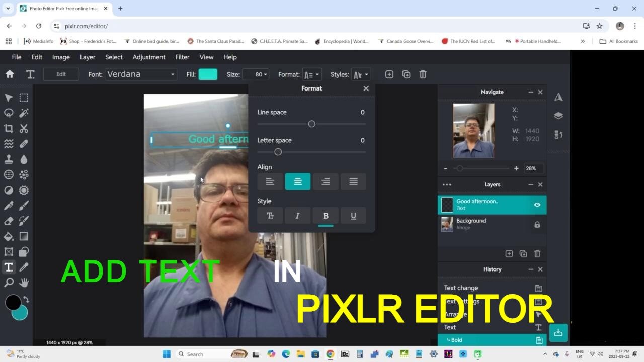
Task: Select the Clone stamp tool
Action: click(x=9, y=159)
